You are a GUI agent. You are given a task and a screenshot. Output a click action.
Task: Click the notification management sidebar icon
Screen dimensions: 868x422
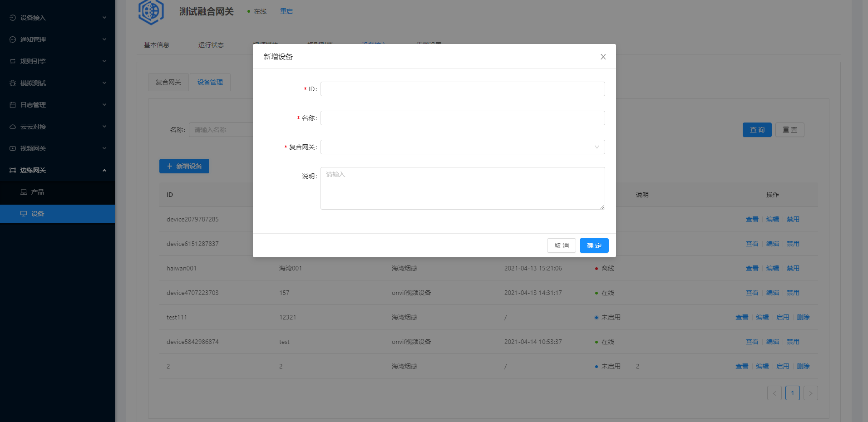pyautogui.click(x=13, y=39)
